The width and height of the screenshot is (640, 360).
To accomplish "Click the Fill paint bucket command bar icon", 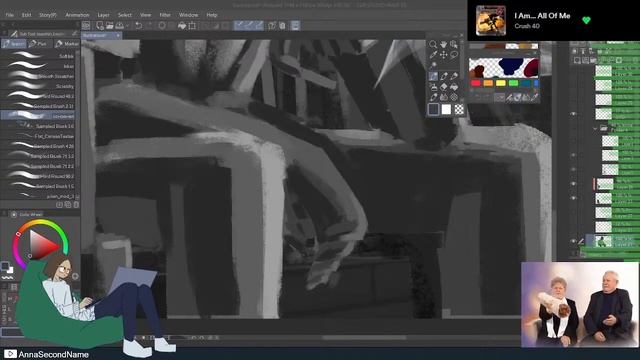I will coord(182,26).
